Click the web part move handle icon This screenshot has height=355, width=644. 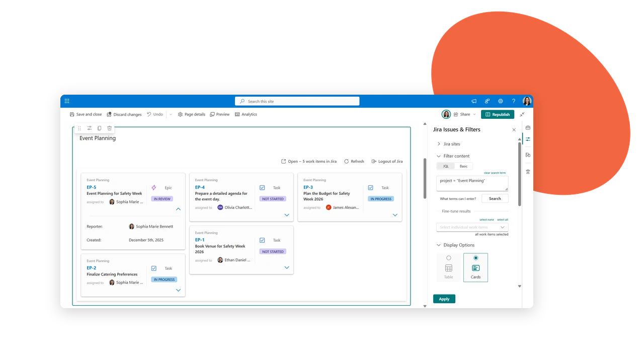coord(79,128)
